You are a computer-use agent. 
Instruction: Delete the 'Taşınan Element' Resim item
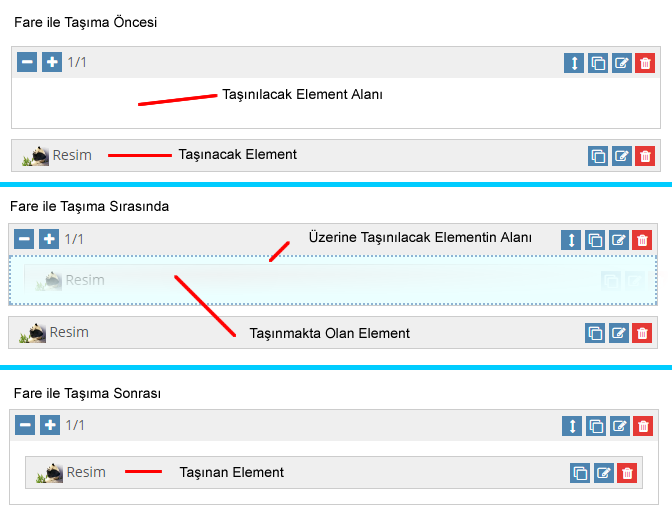(x=627, y=473)
